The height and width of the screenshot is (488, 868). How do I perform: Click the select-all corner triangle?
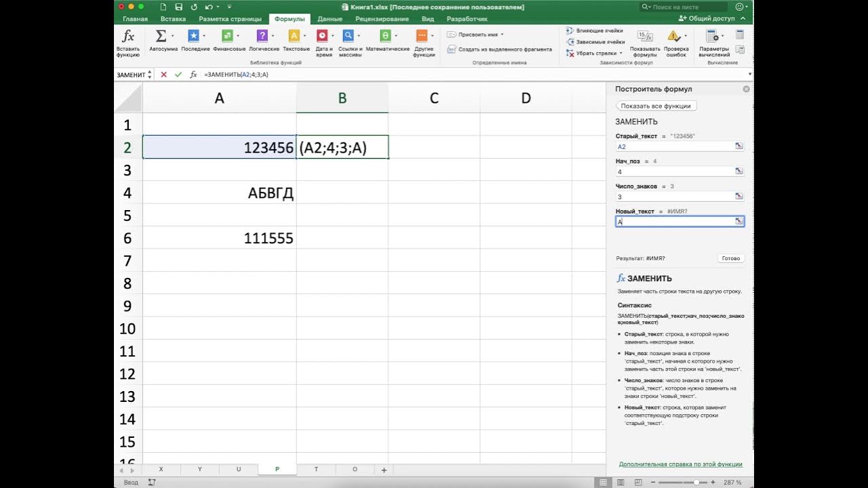(128, 98)
